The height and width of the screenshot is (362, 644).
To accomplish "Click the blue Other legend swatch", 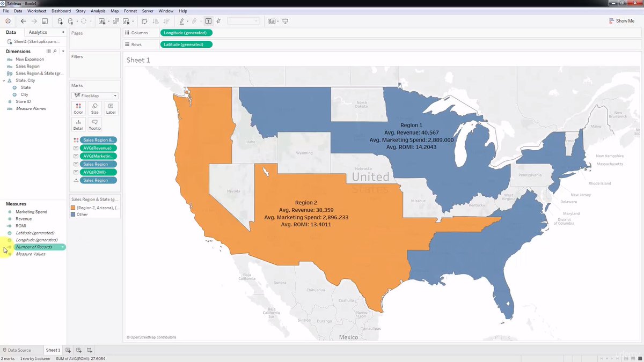I will pos(74,215).
